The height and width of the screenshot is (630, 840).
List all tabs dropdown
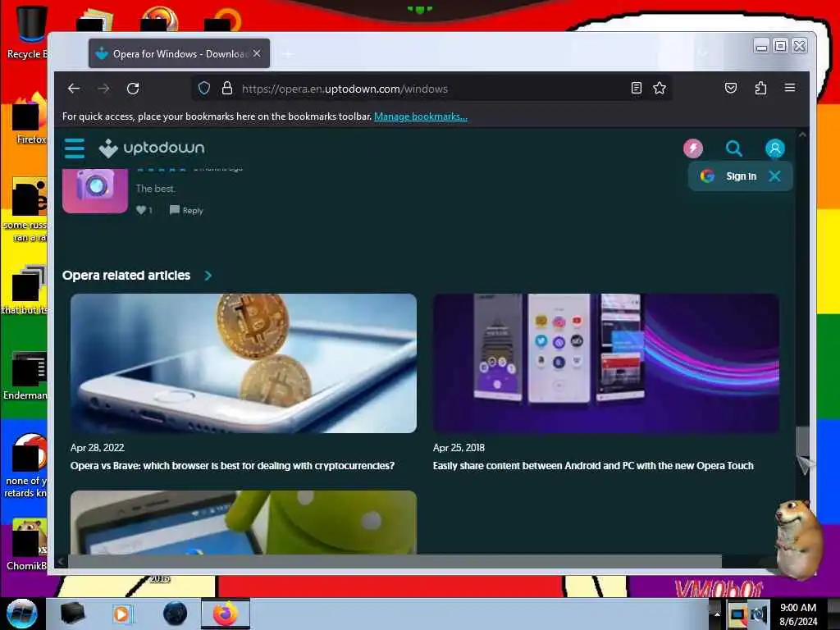[x=703, y=53]
